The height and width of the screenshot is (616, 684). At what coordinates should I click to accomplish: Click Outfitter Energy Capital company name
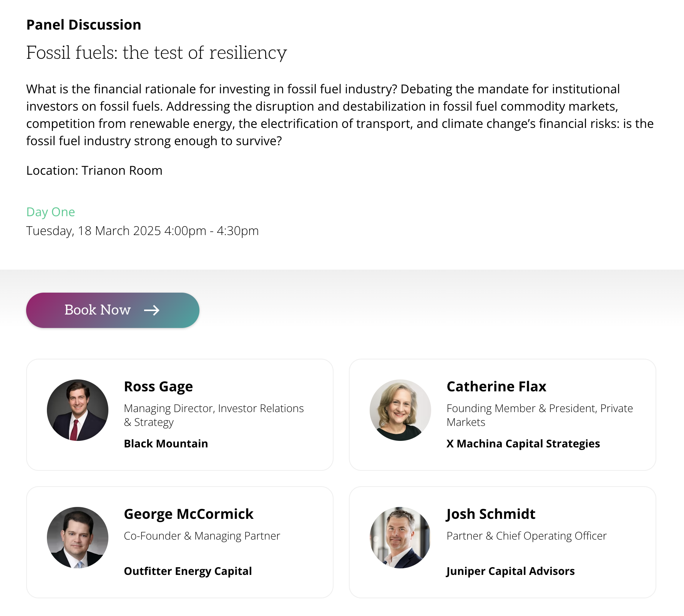(x=188, y=571)
